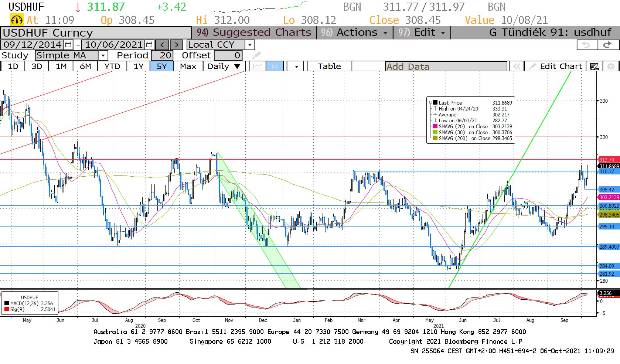Viewport: 620px width, 364px height.
Task: Click the 289.4007 price level label
Action: [x=609, y=247]
